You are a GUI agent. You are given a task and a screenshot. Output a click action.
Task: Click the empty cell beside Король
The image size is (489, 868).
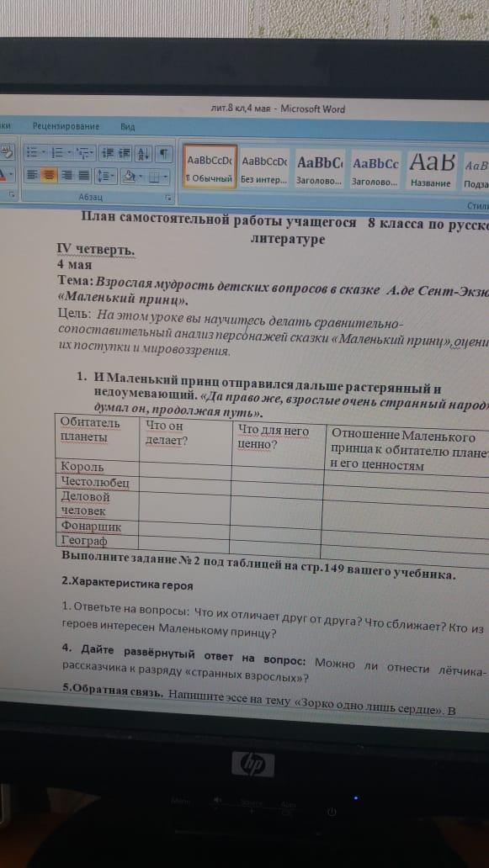coord(185,470)
